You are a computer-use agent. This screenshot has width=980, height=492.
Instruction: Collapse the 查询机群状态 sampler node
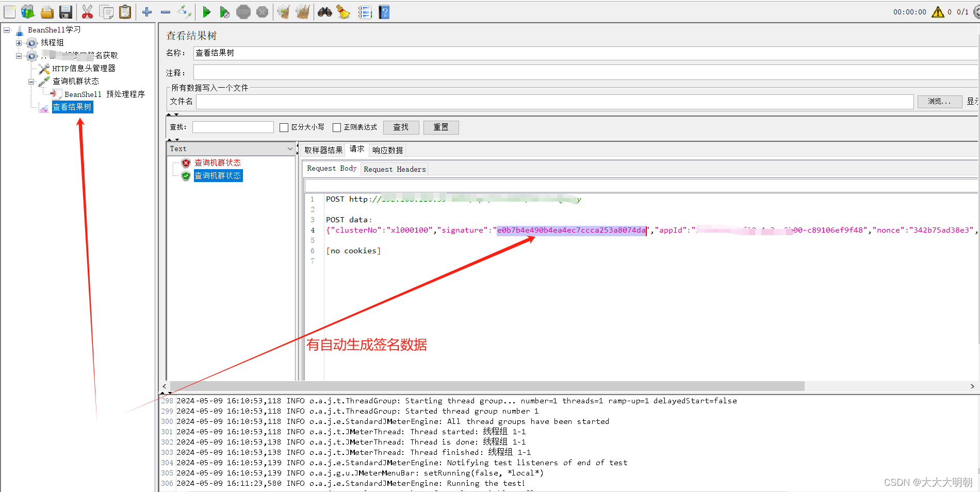[x=31, y=81]
